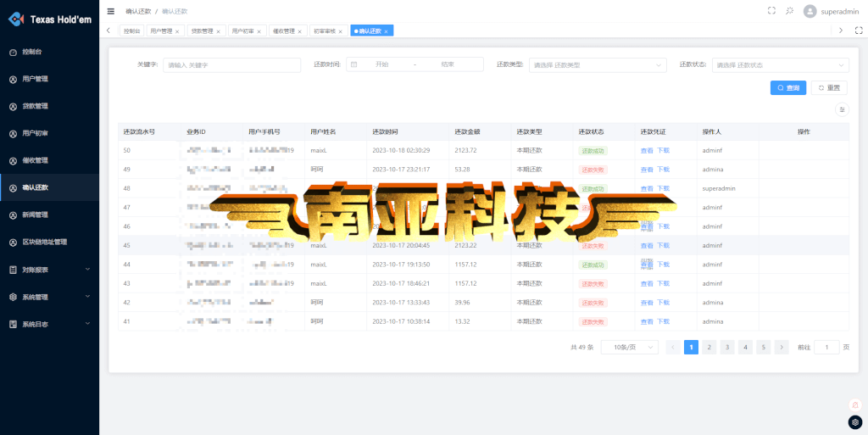Expand the 系统管理 sidebar menu

[x=49, y=297]
